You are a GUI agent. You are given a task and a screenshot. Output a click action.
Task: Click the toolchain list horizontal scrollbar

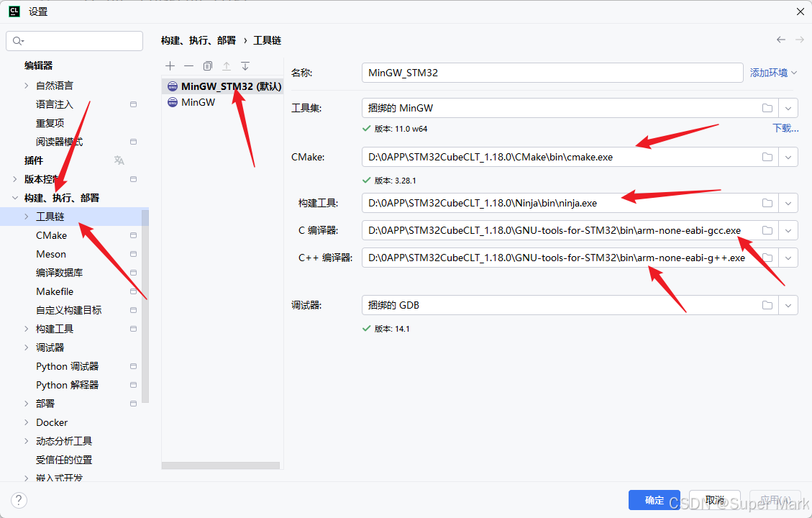pos(221,465)
